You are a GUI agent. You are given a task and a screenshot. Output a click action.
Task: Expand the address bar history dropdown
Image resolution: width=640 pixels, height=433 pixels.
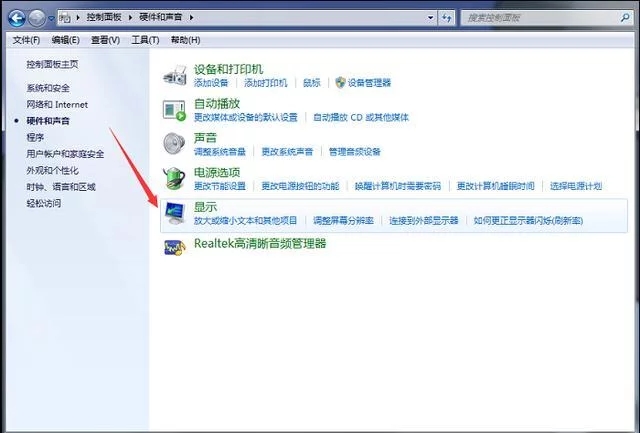pyautogui.click(x=432, y=18)
